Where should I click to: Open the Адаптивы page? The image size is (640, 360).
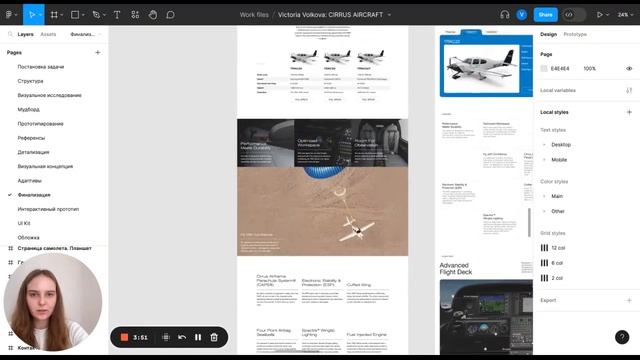pos(29,181)
